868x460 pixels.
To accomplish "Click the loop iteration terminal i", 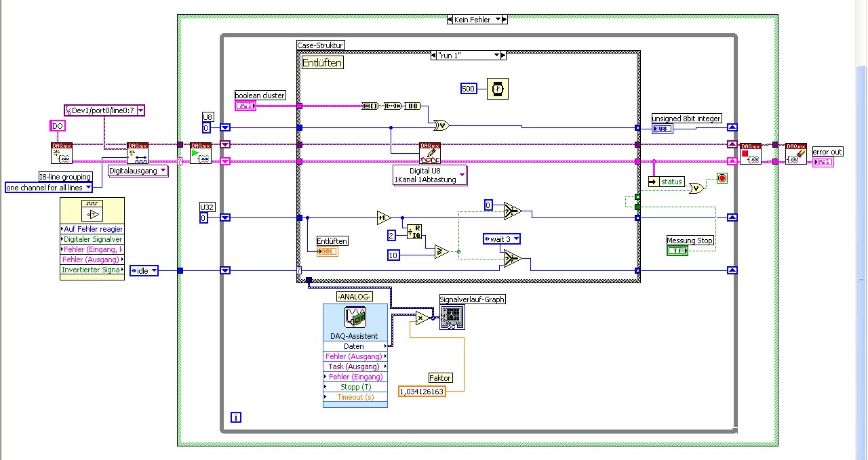I will 236,417.
